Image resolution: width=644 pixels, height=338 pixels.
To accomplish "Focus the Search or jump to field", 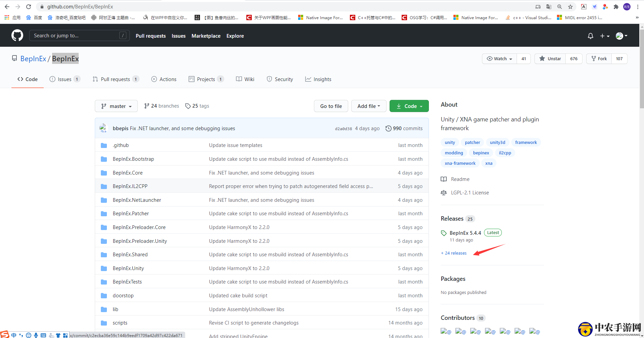I will point(79,36).
